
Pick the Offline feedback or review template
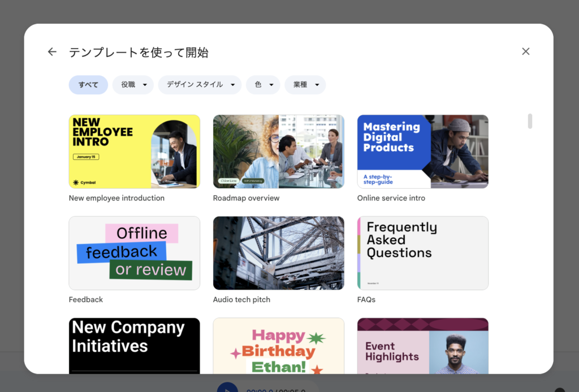(134, 253)
